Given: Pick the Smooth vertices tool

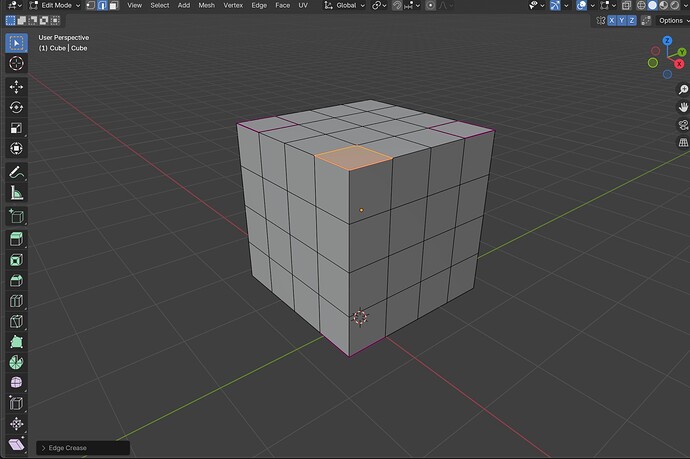Looking at the screenshot, I should [x=16, y=383].
